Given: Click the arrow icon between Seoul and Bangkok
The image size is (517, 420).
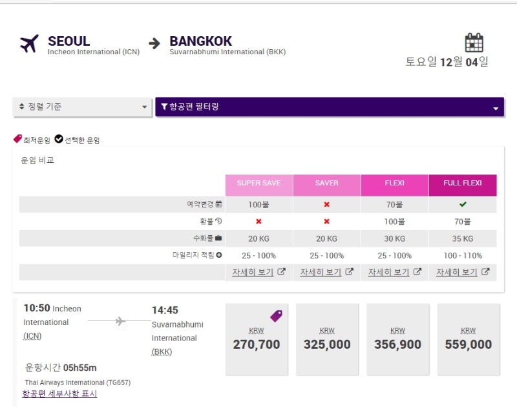Looking at the screenshot, I should tap(154, 43).
